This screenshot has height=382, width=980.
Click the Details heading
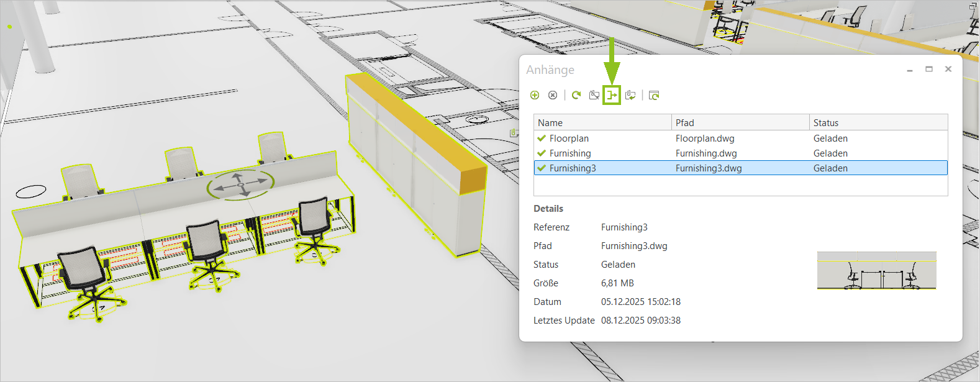click(548, 209)
